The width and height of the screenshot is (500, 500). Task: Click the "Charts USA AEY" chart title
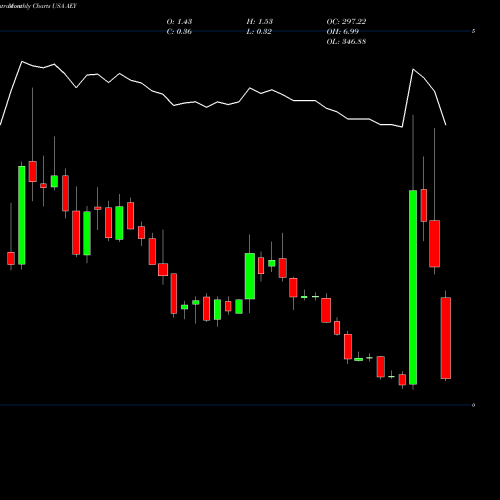[x=55, y=6]
